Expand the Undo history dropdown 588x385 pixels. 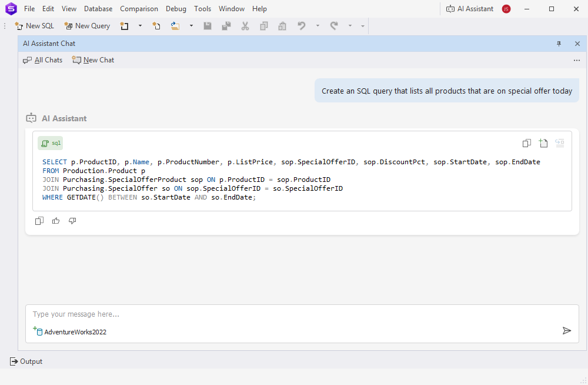318,26
